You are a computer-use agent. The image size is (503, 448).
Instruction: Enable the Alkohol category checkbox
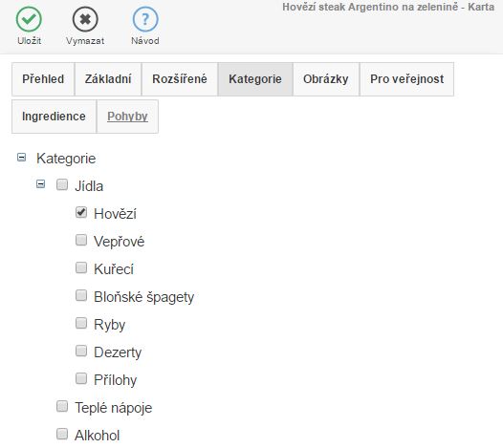pyautogui.click(x=62, y=435)
